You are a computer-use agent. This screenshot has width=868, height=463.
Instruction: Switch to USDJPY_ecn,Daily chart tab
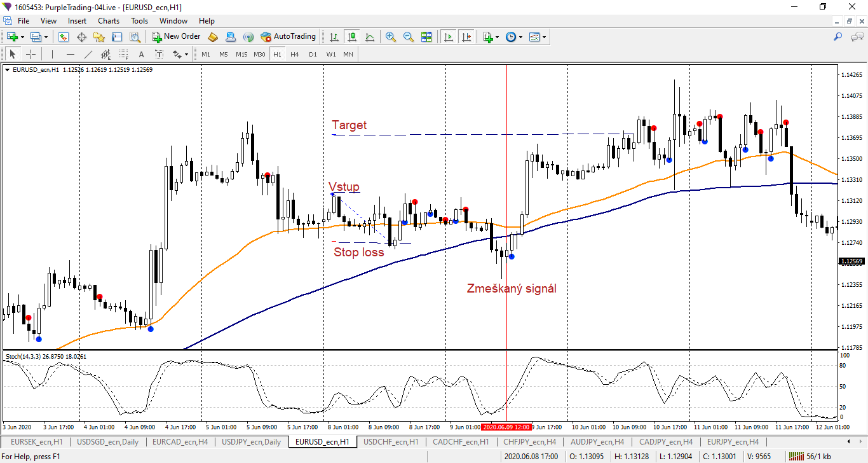pyautogui.click(x=251, y=441)
